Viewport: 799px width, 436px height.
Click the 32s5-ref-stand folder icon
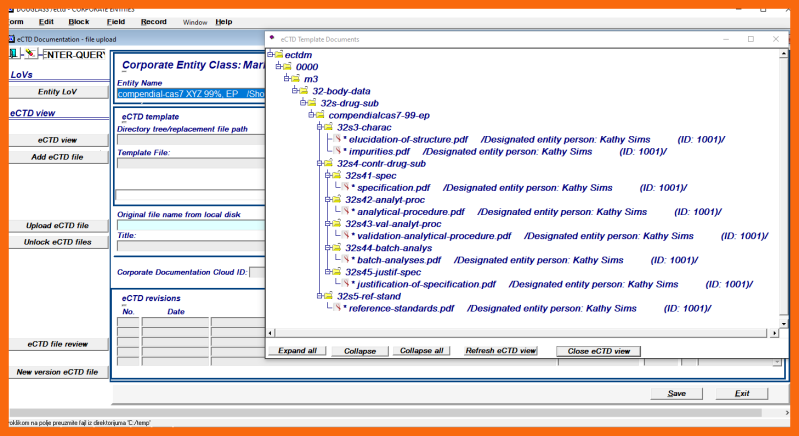(328, 295)
